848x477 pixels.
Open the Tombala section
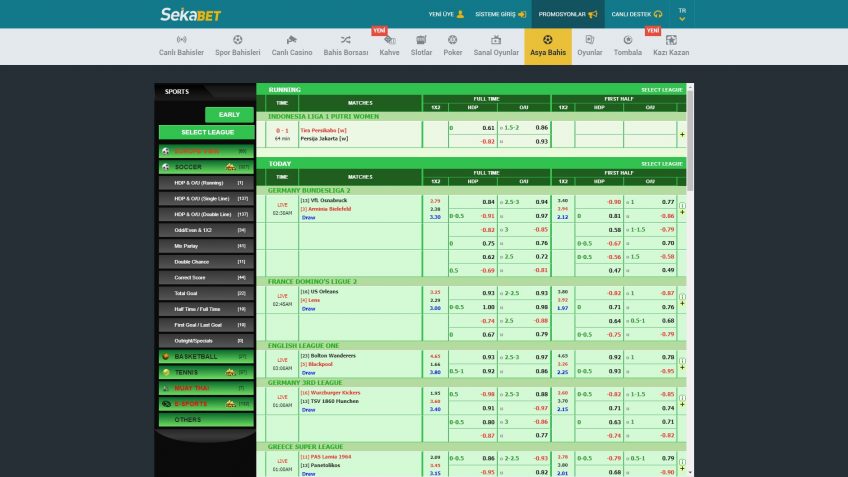point(627,46)
